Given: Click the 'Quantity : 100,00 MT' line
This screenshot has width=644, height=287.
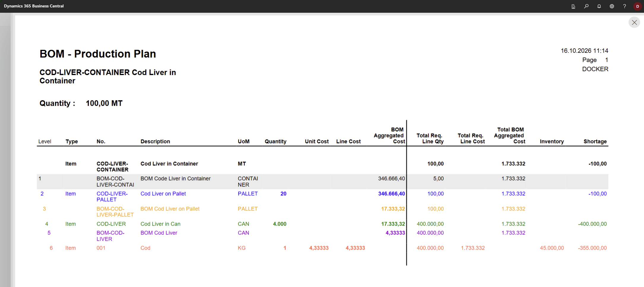Looking at the screenshot, I should [x=81, y=103].
